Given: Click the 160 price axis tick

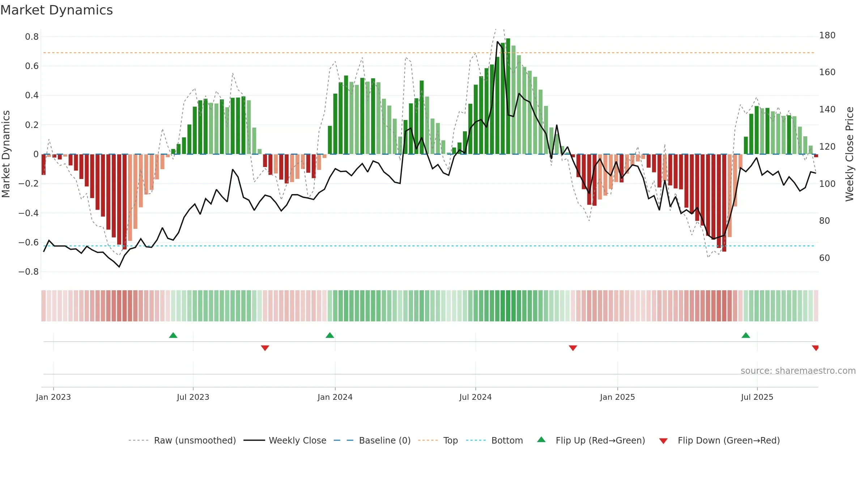Looking at the screenshot, I should click(x=827, y=72).
